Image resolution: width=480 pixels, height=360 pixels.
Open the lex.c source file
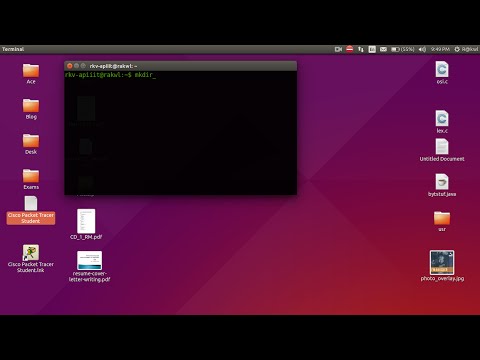pyautogui.click(x=442, y=118)
